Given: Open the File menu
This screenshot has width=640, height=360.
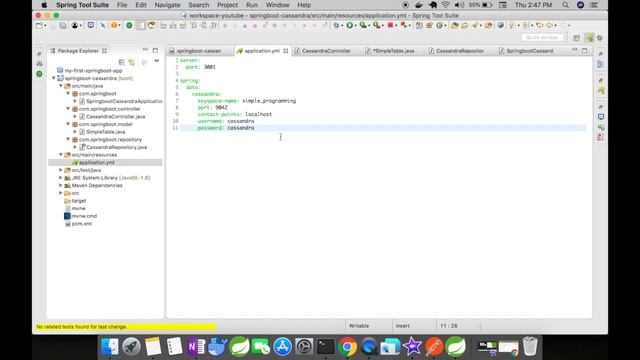Looking at the screenshot, I should click(122, 5).
